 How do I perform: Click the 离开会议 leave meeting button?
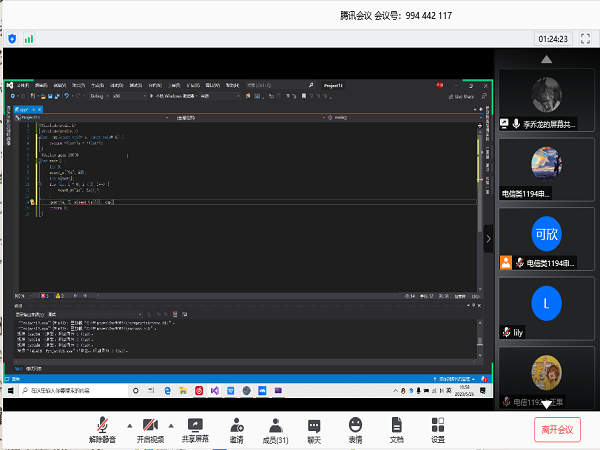[x=557, y=429]
